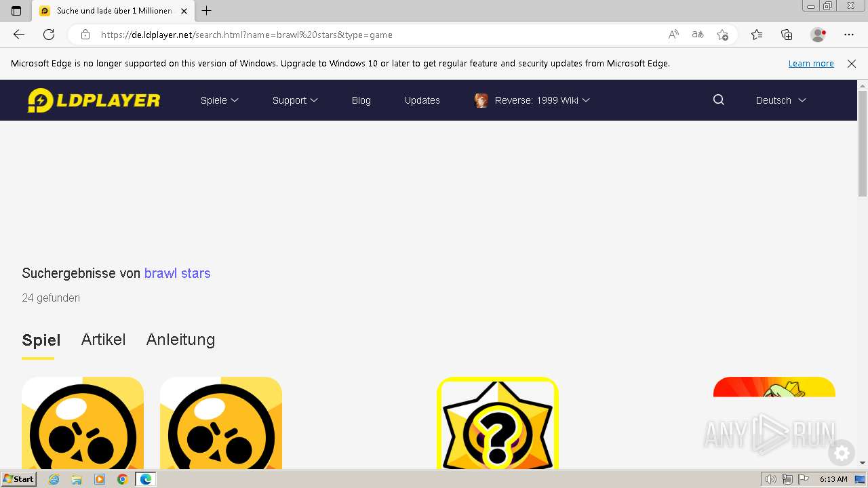Add this page to favorites via the star-plus icon
The image size is (868, 488).
tap(722, 35)
